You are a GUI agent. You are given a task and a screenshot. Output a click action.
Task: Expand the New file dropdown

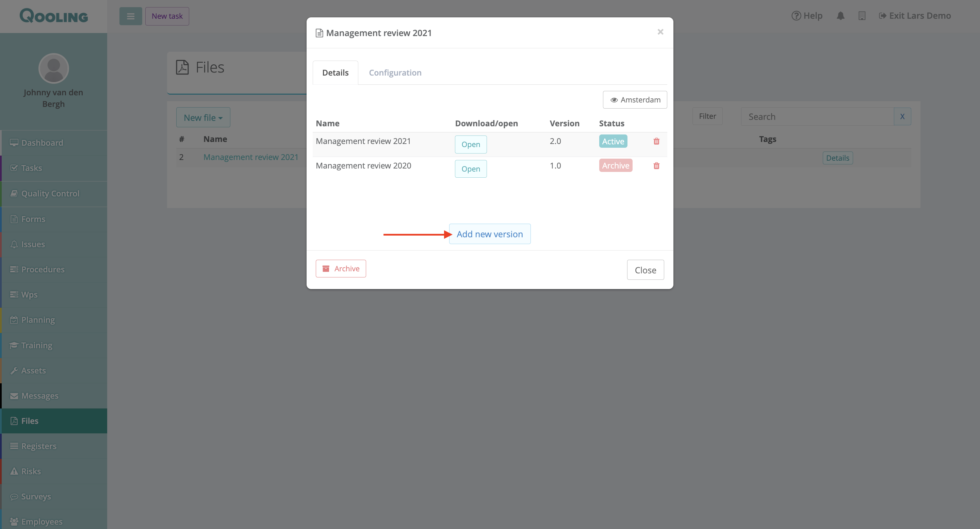click(203, 117)
